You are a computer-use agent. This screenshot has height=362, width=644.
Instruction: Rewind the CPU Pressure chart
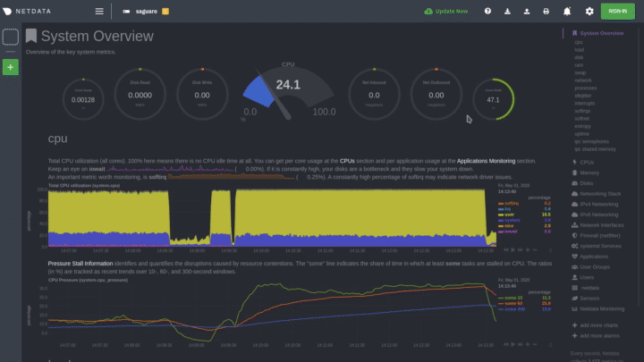tap(506, 344)
